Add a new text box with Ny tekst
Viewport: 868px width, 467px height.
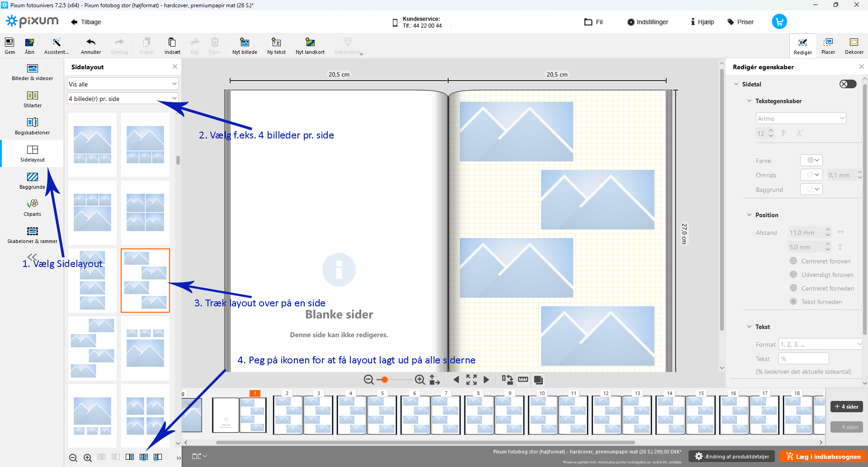coord(276,46)
